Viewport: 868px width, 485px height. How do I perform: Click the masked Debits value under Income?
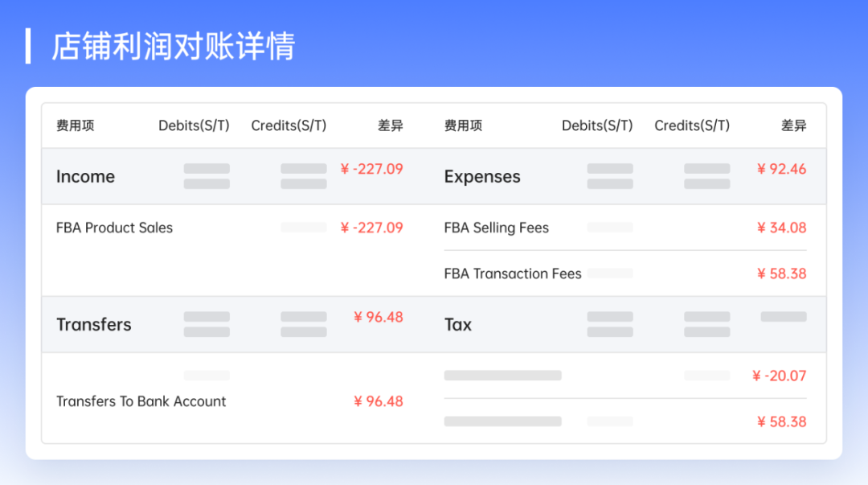point(207,176)
